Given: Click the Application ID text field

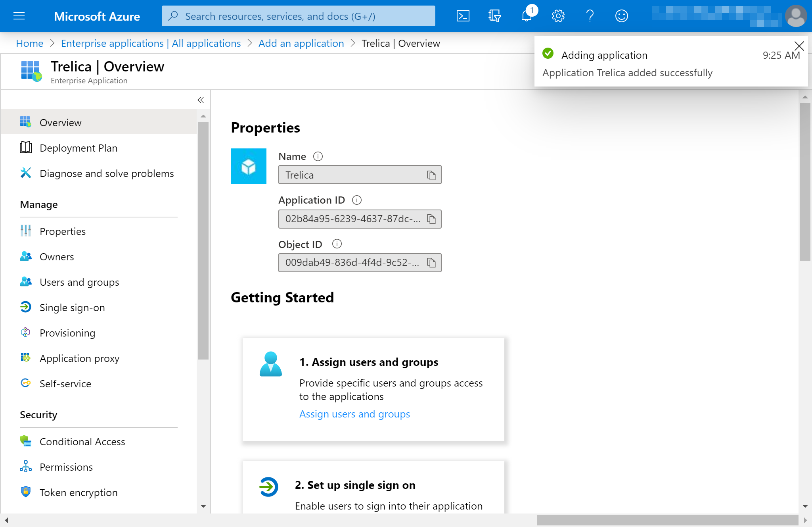Looking at the screenshot, I should pyautogui.click(x=360, y=219).
